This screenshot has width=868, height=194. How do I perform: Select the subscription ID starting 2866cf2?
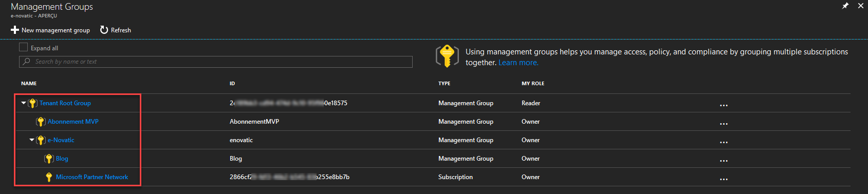pyautogui.click(x=289, y=177)
